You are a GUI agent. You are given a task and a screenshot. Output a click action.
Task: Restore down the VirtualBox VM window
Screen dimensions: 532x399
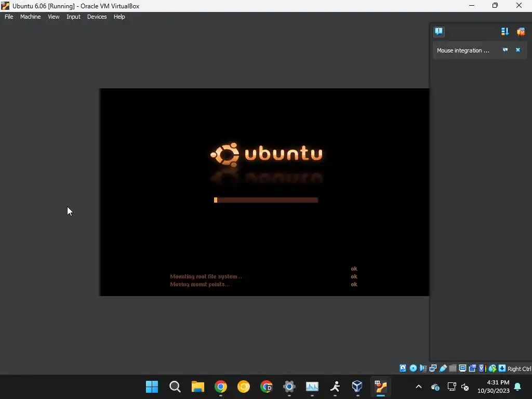[495, 5]
